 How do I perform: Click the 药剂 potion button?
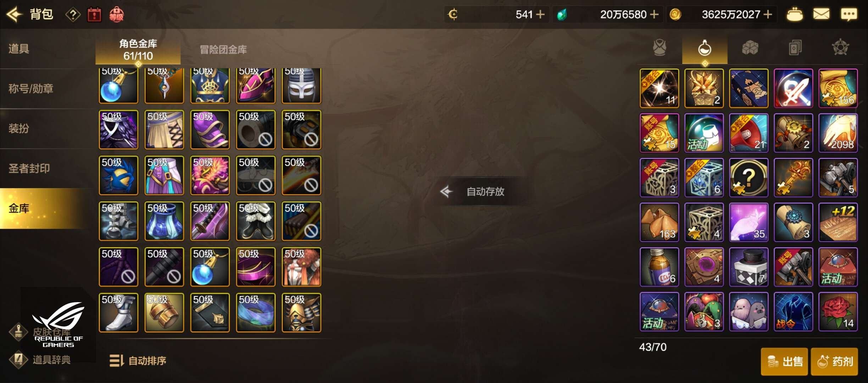pyautogui.click(x=835, y=362)
